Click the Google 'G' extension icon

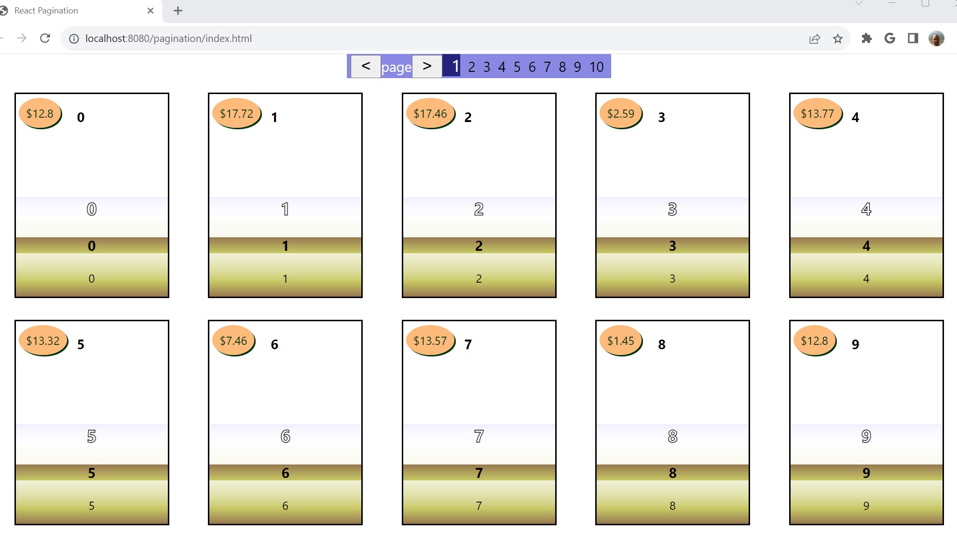coord(890,38)
